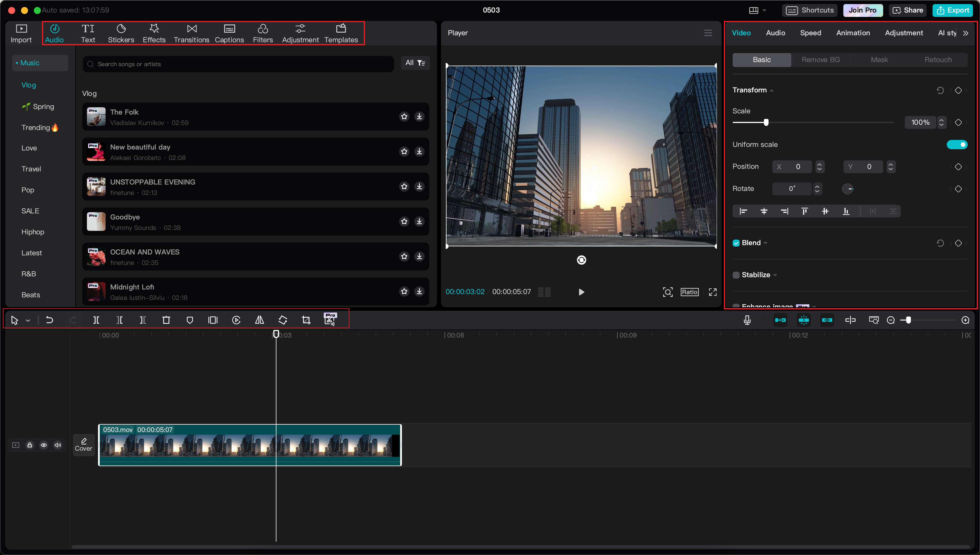Viewport: 980px width, 555px height.
Task: Switch to the Adjustment tab
Action: [x=903, y=32]
